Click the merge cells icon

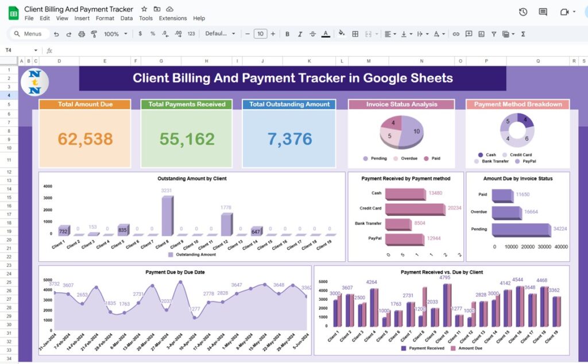pos(368,34)
